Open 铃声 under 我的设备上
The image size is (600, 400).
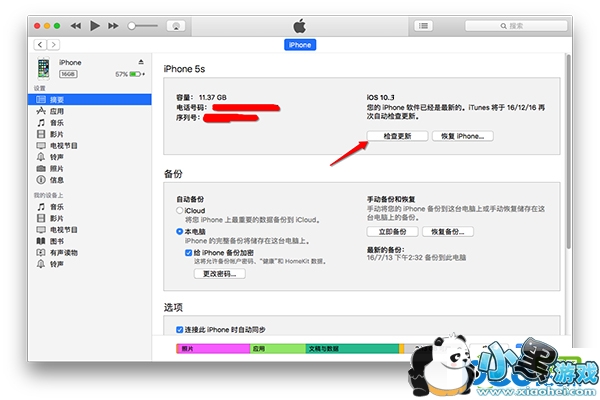coord(90,264)
